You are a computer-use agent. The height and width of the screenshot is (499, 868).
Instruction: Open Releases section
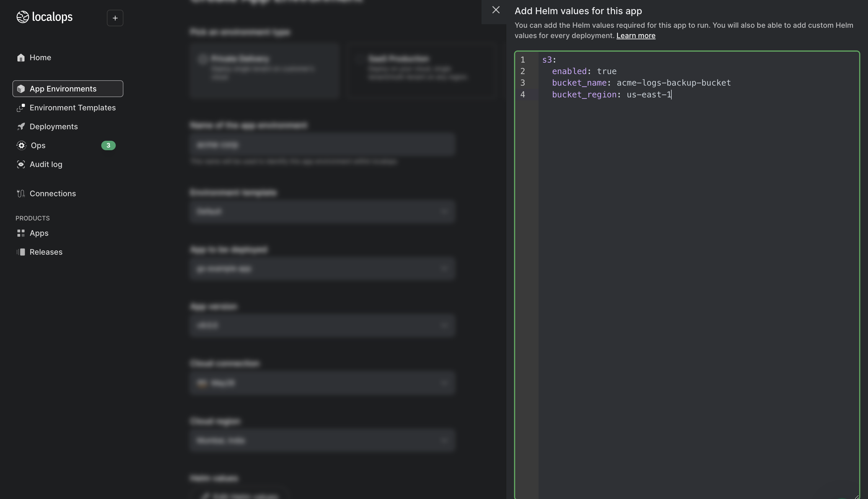[46, 252]
